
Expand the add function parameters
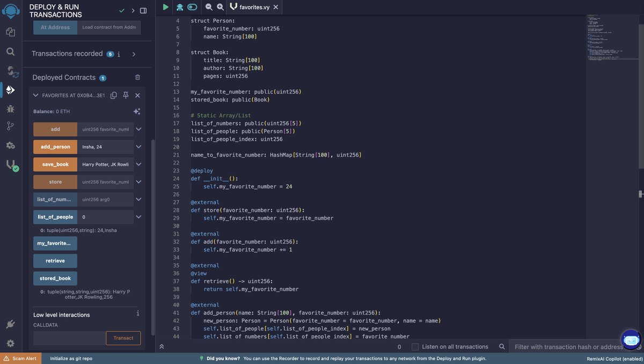138,129
